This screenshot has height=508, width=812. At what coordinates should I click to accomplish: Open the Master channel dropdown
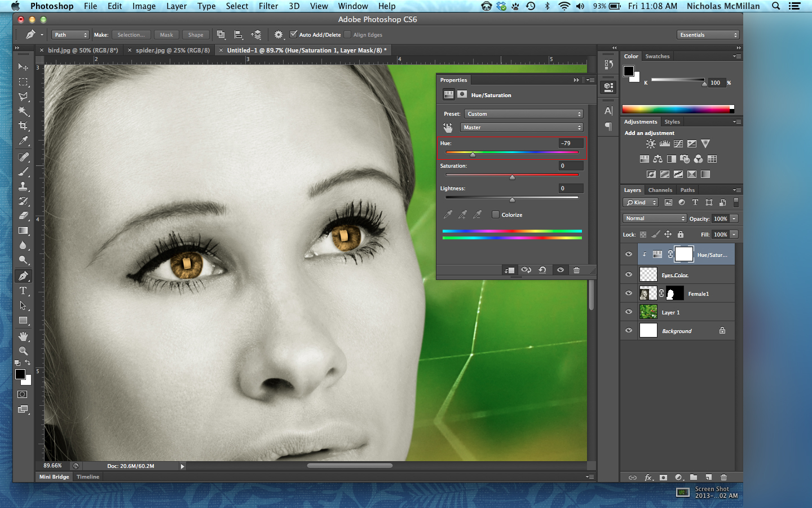522,128
